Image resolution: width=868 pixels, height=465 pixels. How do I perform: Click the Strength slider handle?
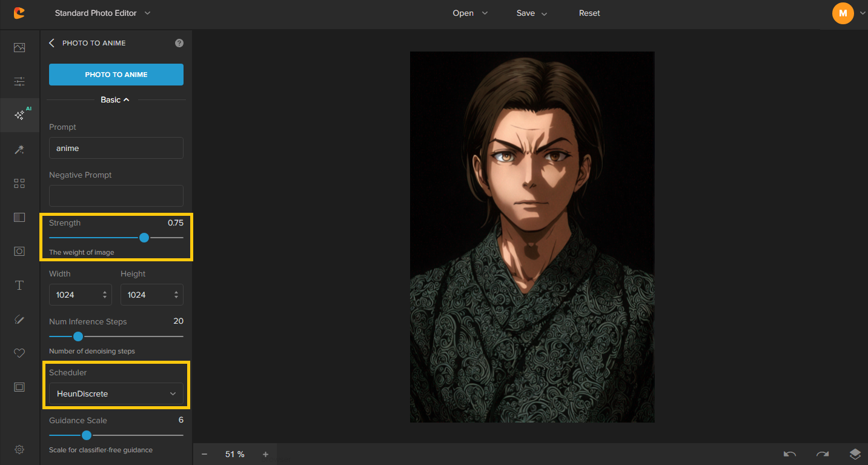pos(144,238)
